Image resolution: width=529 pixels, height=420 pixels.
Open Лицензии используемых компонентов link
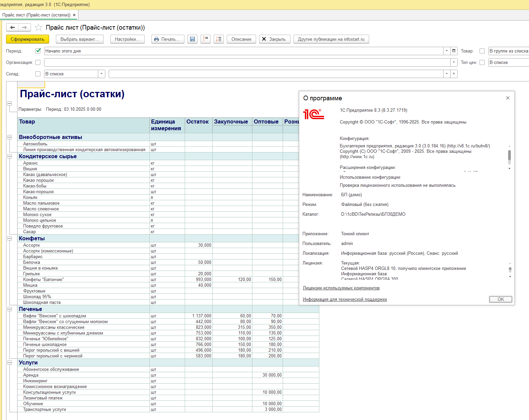point(341,288)
